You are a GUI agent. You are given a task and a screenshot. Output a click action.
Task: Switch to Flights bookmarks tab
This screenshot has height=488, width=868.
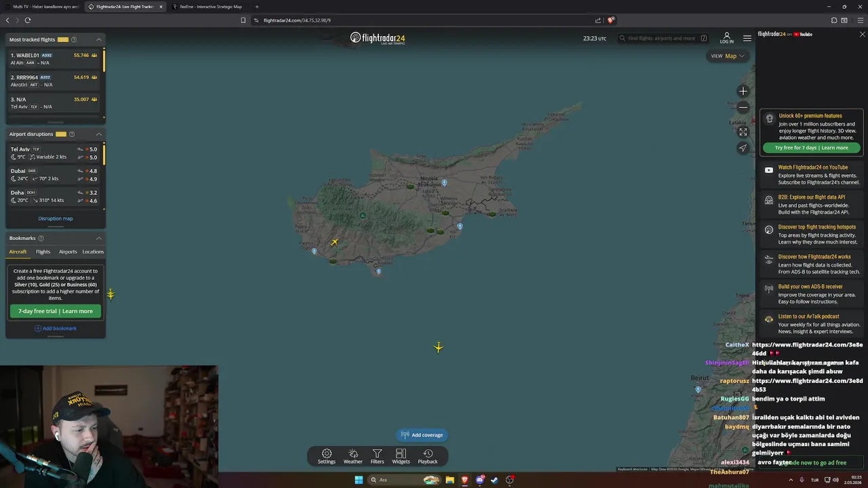point(43,251)
